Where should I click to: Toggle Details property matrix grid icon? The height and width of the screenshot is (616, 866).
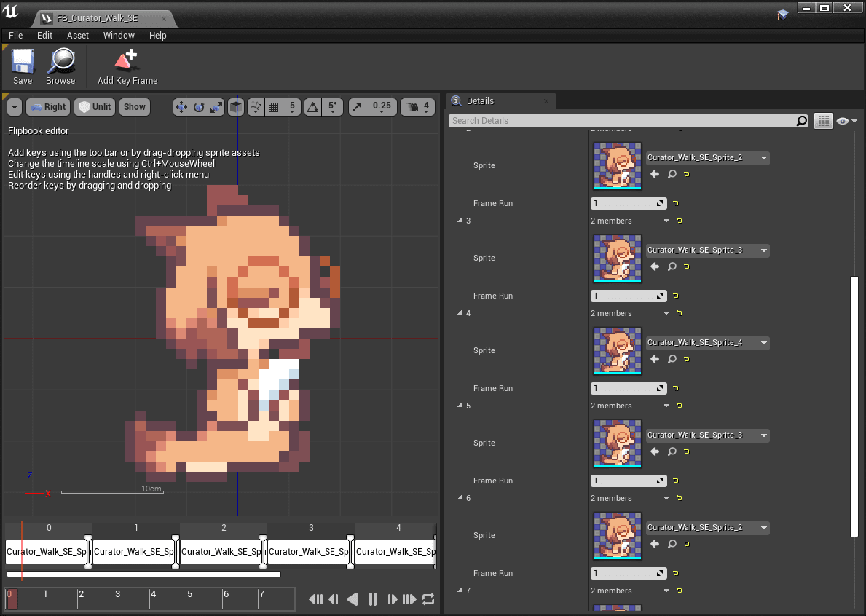click(x=824, y=121)
